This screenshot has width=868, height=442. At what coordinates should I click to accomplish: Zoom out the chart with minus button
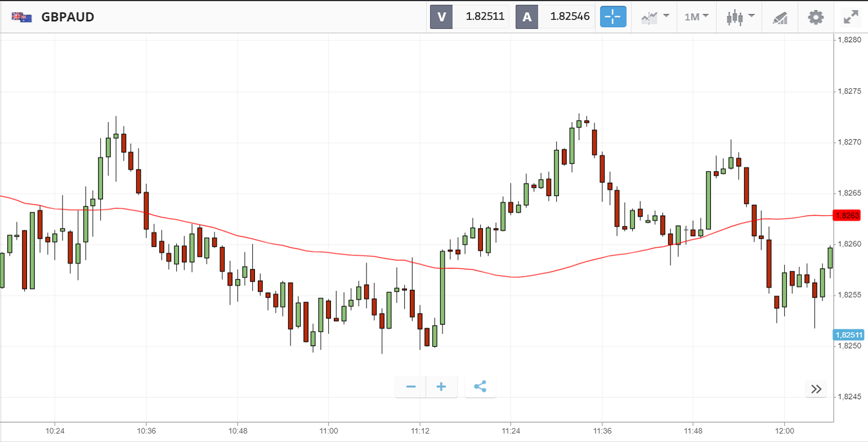pyautogui.click(x=411, y=387)
